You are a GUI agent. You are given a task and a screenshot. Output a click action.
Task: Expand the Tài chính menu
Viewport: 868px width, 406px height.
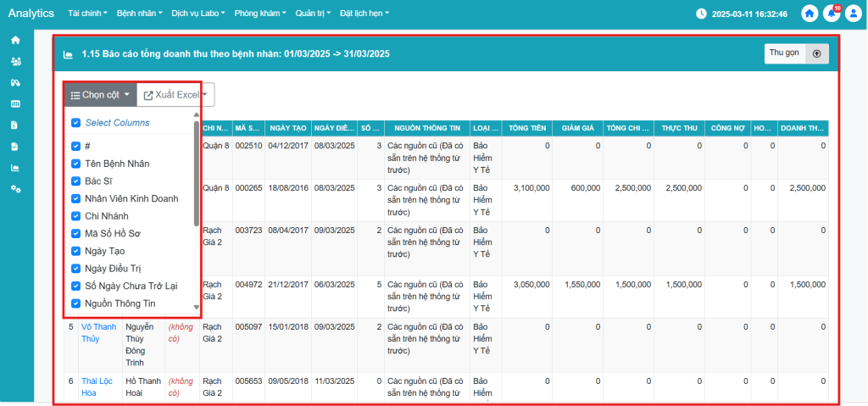[86, 14]
